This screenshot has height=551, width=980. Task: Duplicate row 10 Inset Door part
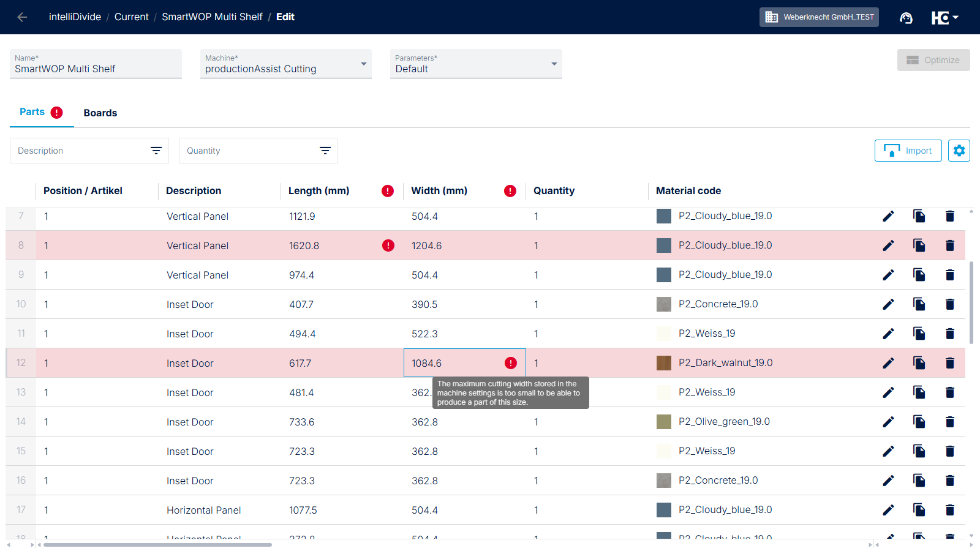pos(919,304)
